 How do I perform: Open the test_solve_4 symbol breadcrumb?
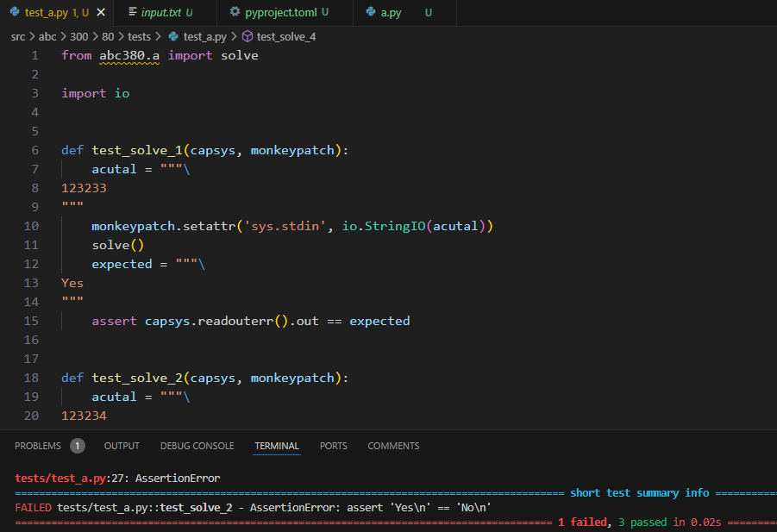pyautogui.click(x=286, y=37)
